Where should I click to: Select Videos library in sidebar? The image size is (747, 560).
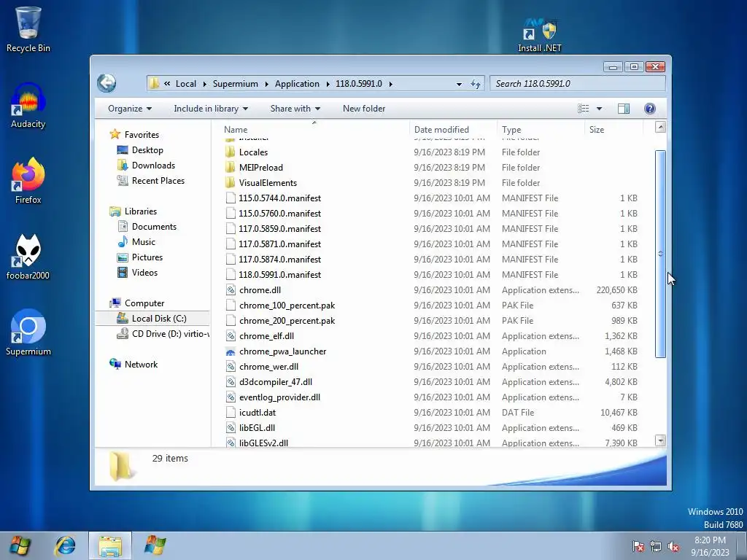click(x=137, y=273)
